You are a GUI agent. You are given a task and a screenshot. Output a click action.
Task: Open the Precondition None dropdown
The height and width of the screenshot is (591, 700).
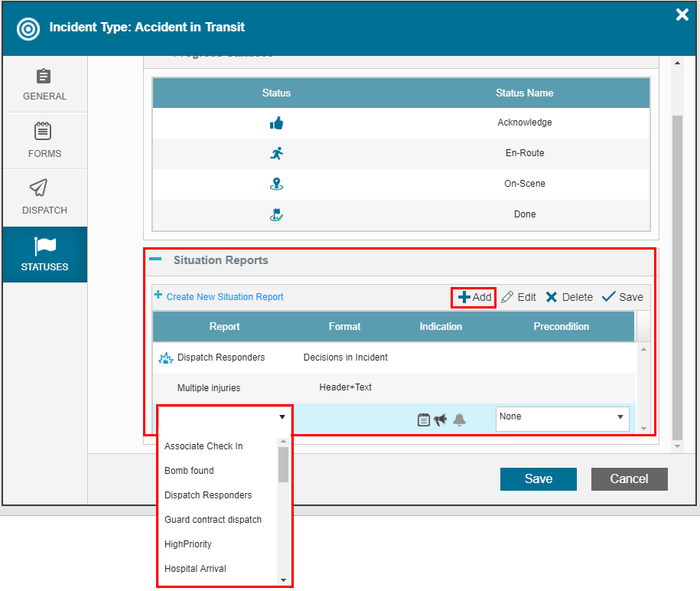pyautogui.click(x=562, y=418)
